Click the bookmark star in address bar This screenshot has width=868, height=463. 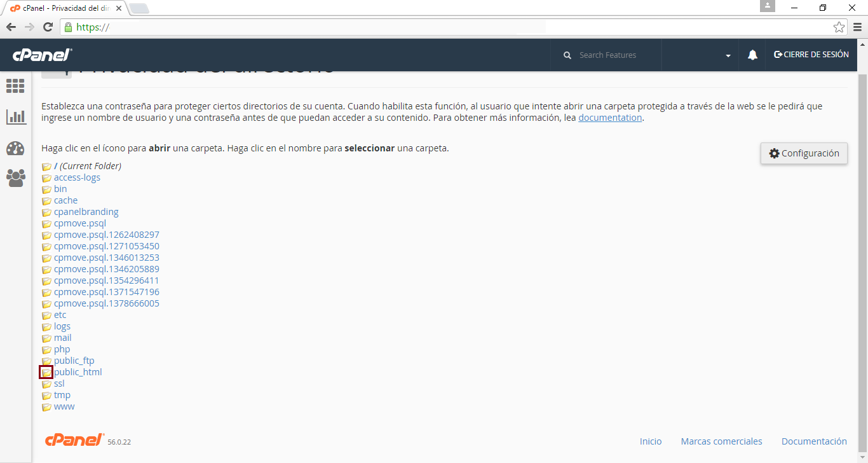839,27
